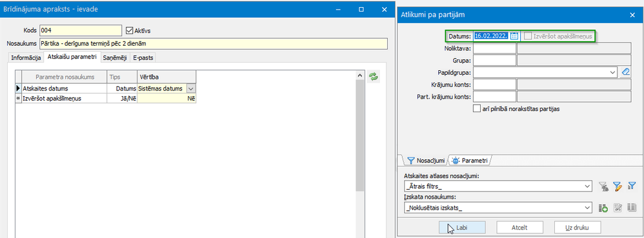The height and width of the screenshot is (238, 644).
Task: Click the filter icon with the pencil
Action: pos(618,186)
